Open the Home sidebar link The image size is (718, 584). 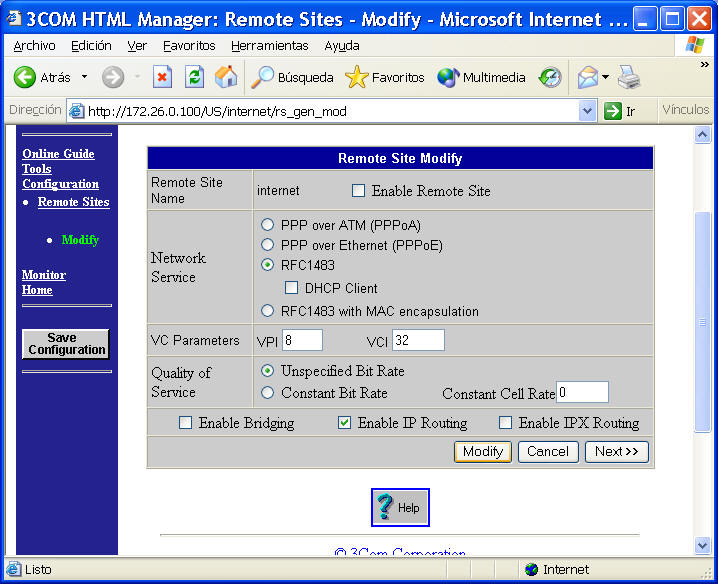tap(37, 290)
